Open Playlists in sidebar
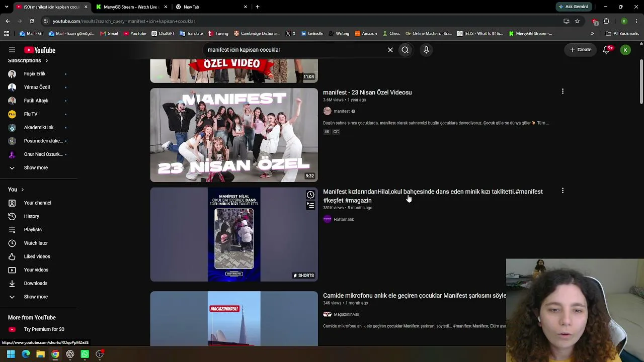This screenshot has height=362, width=644. 33,230
